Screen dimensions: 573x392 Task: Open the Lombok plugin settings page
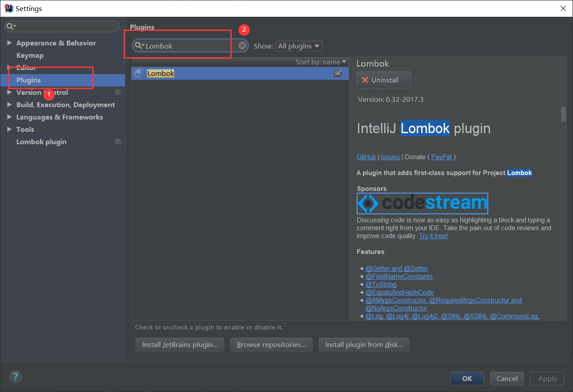[x=41, y=142]
